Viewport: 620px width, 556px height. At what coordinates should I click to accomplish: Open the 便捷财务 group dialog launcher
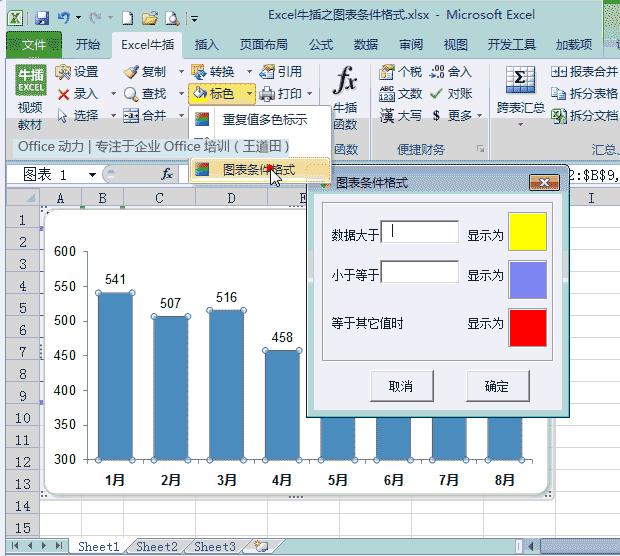(x=480, y=149)
